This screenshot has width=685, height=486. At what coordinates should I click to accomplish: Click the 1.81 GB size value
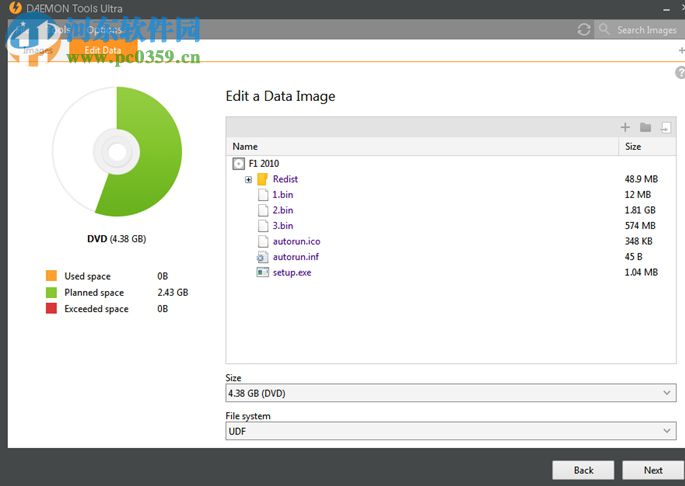640,210
